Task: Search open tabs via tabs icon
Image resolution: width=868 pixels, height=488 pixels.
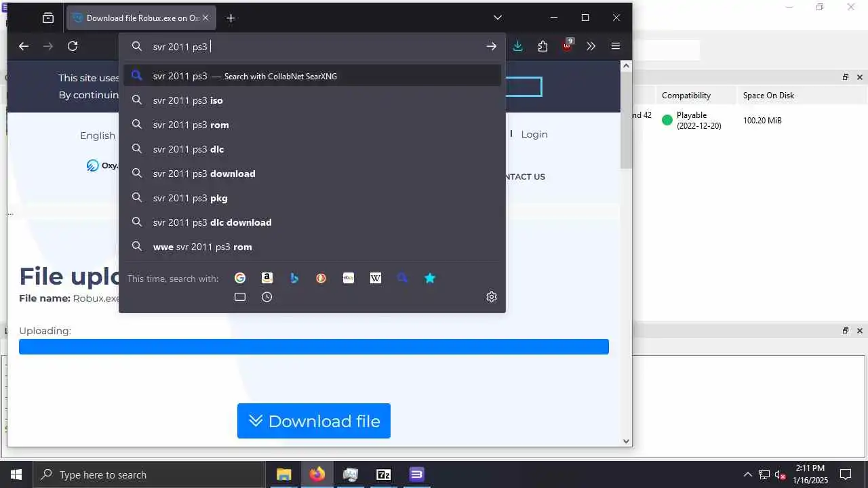Action: 240,297
